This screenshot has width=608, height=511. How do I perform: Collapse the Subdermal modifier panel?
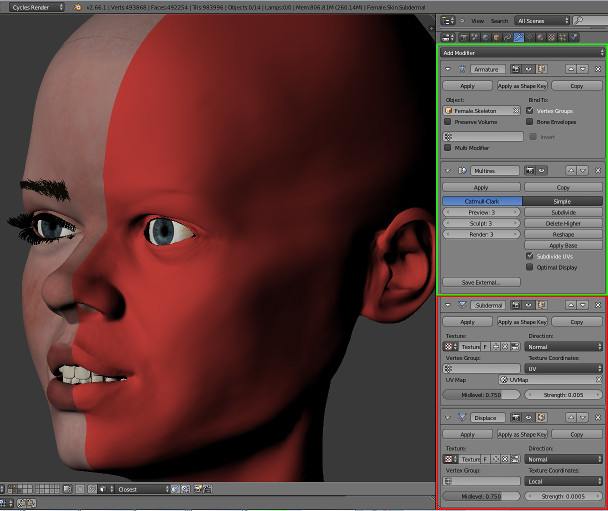447,305
